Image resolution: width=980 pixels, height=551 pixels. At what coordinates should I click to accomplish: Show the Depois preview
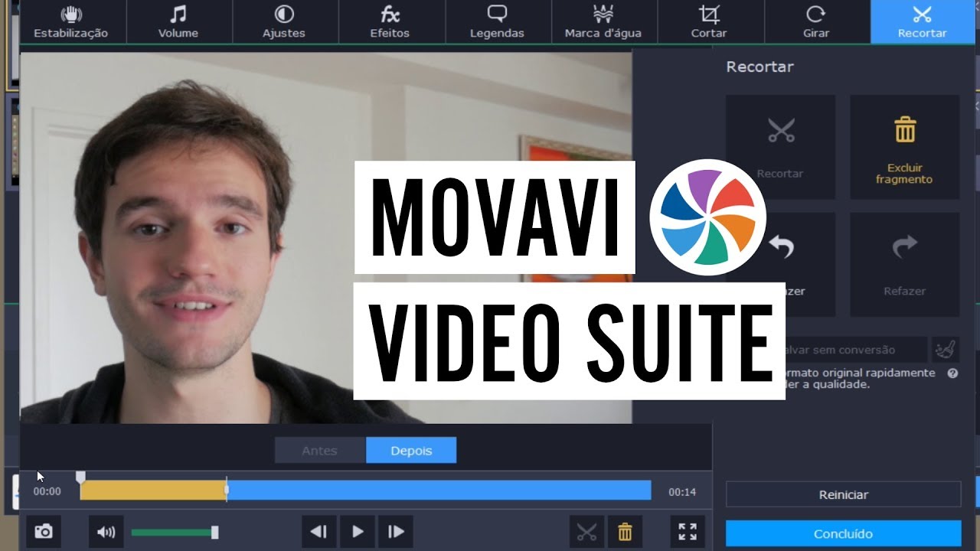click(411, 451)
